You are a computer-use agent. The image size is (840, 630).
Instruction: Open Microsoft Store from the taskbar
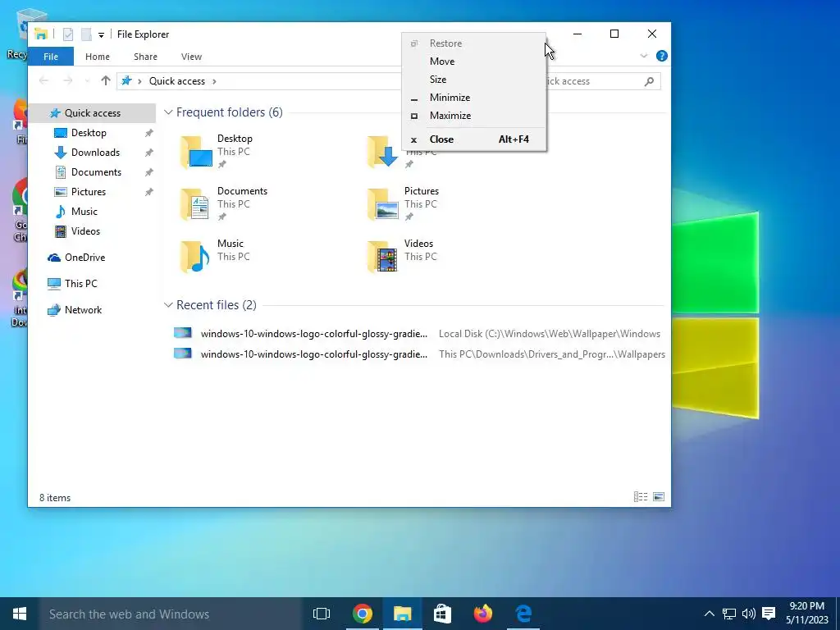(442, 614)
